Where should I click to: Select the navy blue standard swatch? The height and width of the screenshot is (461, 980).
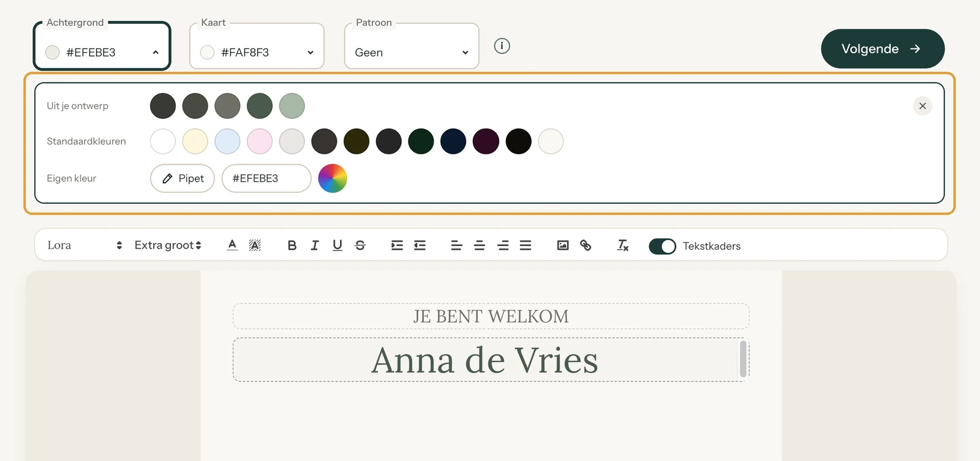click(x=453, y=141)
